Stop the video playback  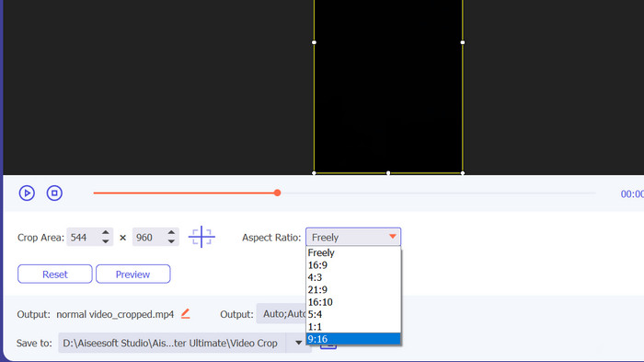click(54, 193)
